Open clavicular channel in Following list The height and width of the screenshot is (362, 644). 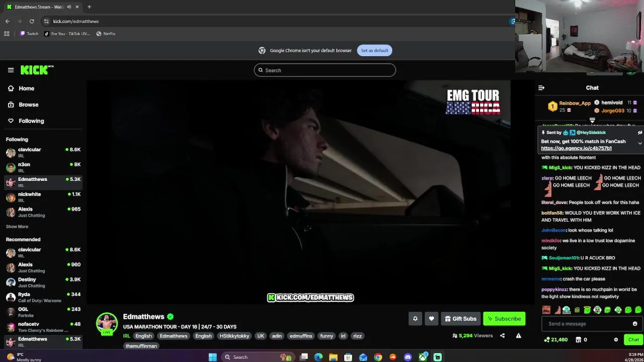click(43, 152)
